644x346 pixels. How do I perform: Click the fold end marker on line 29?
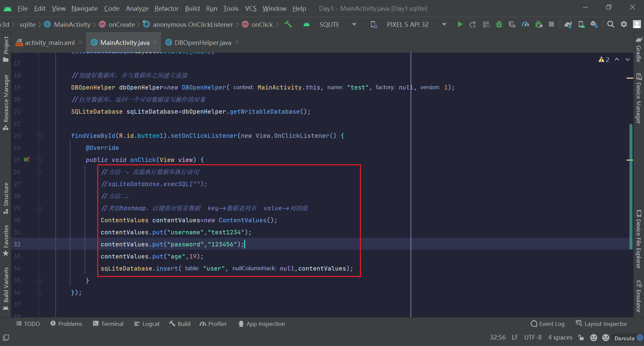pyautogui.click(x=39, y=208)
